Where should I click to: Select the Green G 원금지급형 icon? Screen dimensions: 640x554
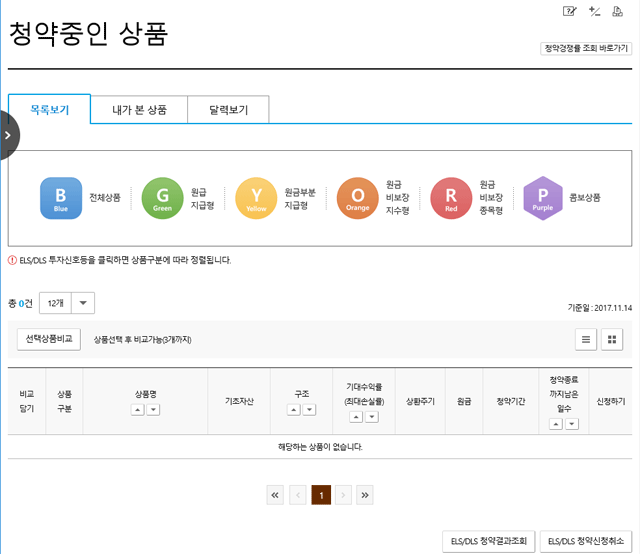pos(162,198)
